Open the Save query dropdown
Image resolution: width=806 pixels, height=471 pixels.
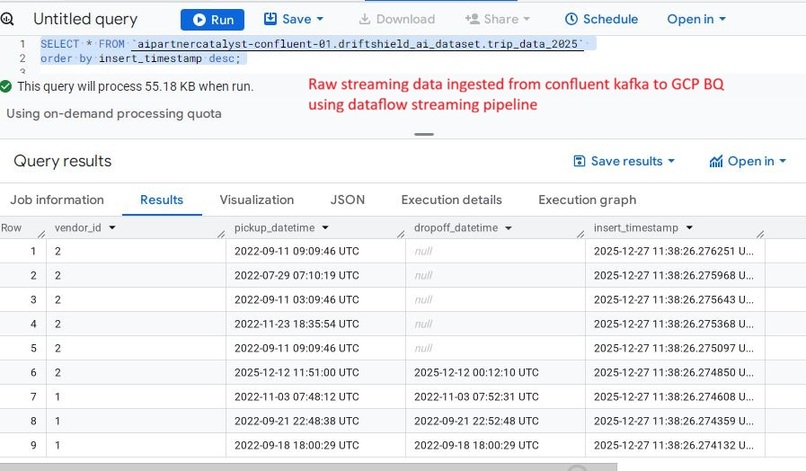(x=294, y=19)
